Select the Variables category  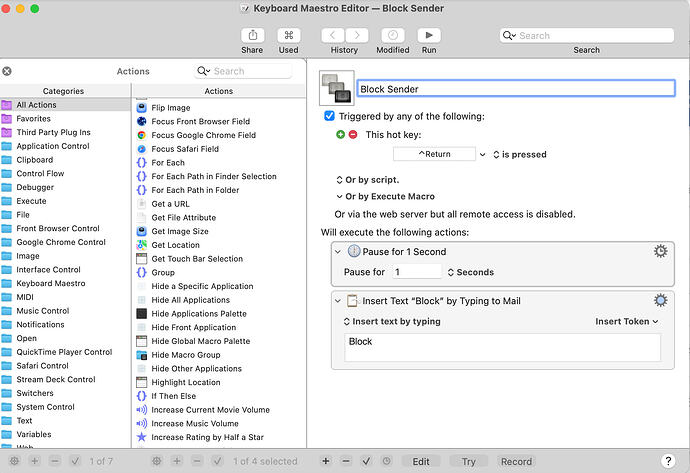(65, 434)
